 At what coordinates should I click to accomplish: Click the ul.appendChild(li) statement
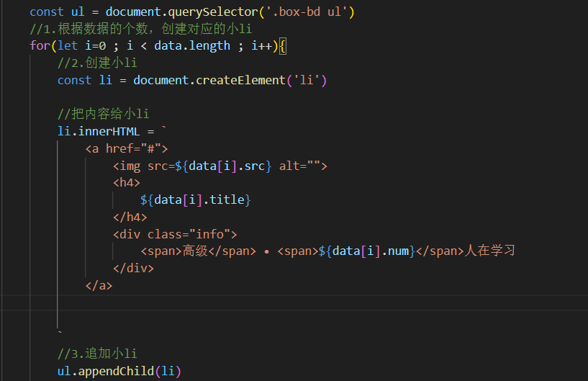click(119, 371)
